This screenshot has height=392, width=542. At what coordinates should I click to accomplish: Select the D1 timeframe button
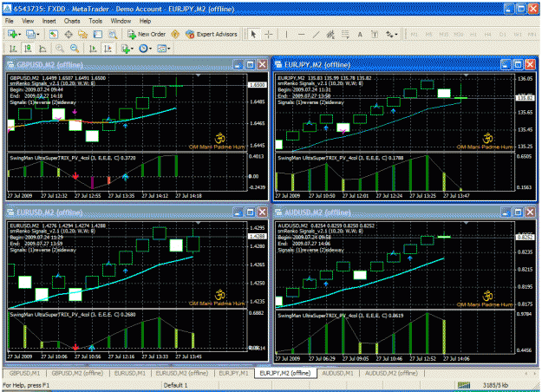[x=503, y=34]
